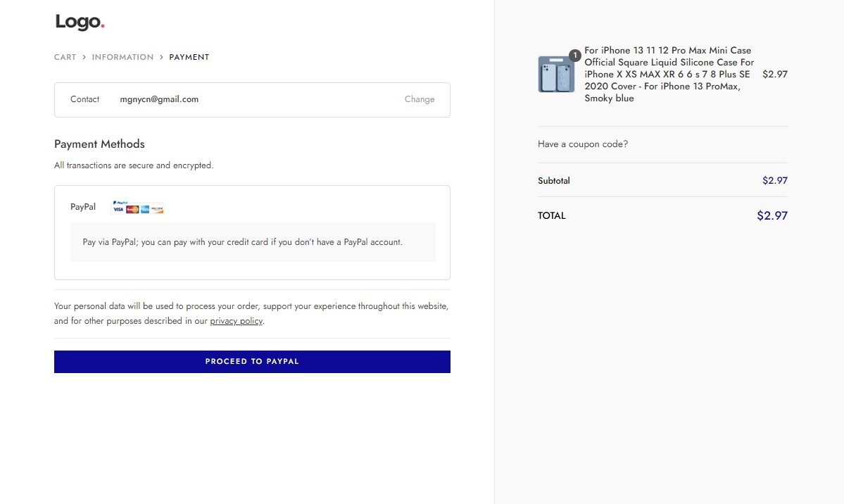Click the product title for iPhone case

click(x=669, y=74)
